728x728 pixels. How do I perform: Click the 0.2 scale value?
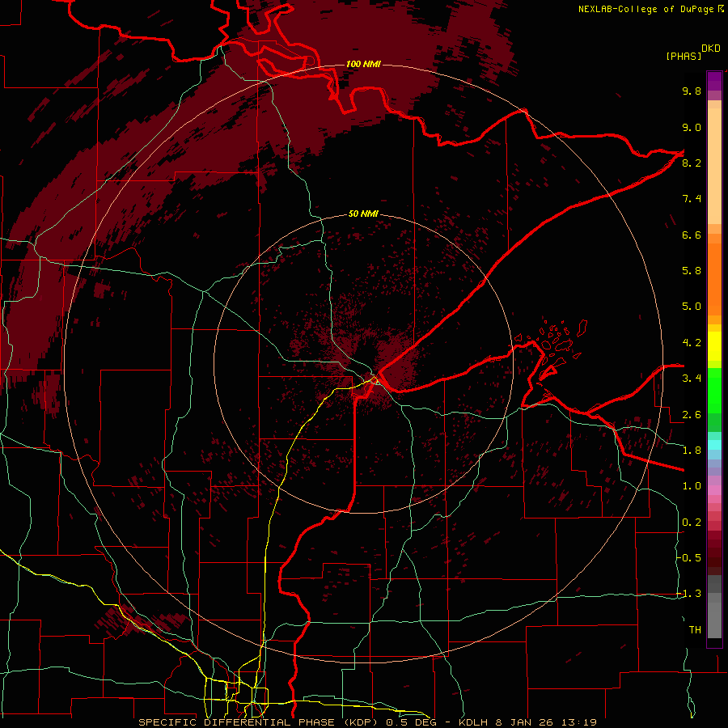point(692,523)
